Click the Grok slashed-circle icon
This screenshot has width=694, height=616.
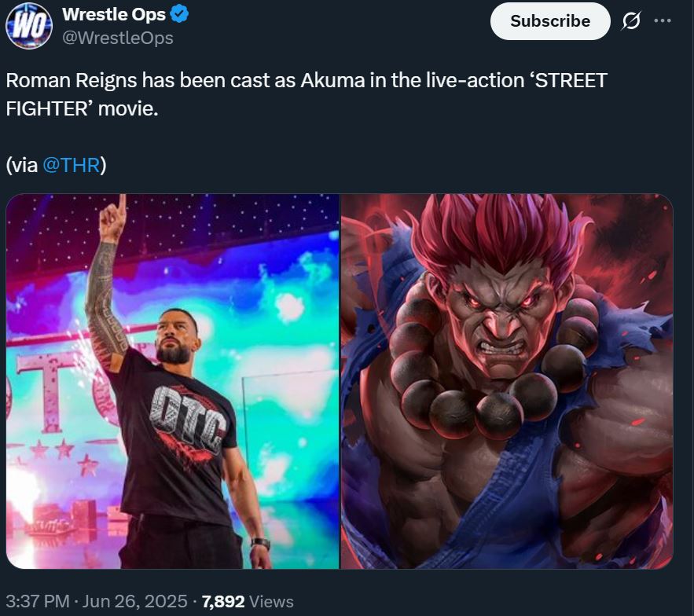pyautogui.click(x=630, y=21)
